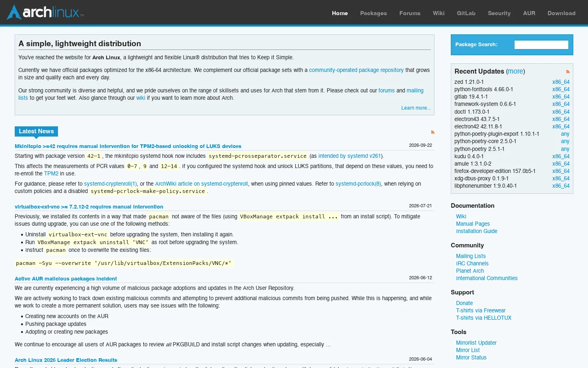Click the Latest News heading tab
The height and width of the screenshot is (368, 588).
(36, 131)
